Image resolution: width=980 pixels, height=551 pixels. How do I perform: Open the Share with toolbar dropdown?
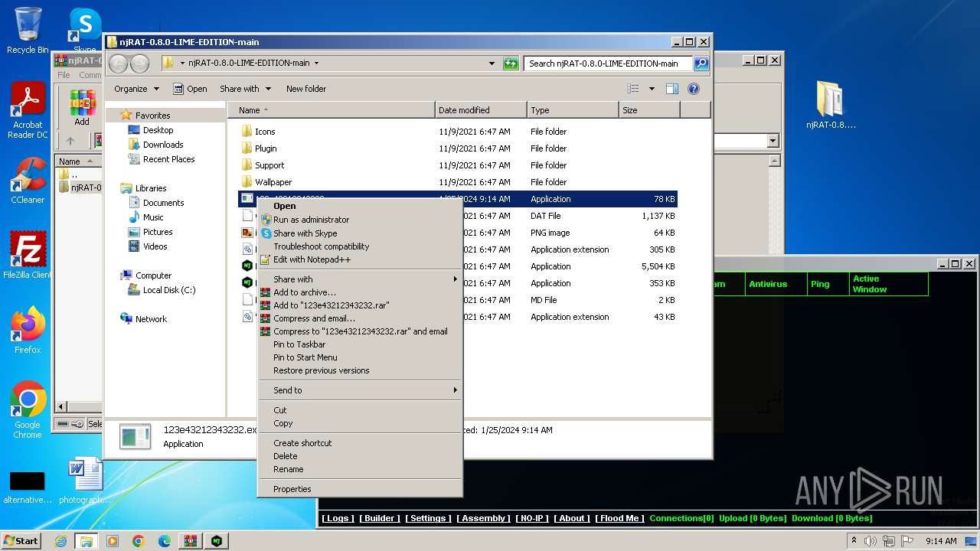245,89
